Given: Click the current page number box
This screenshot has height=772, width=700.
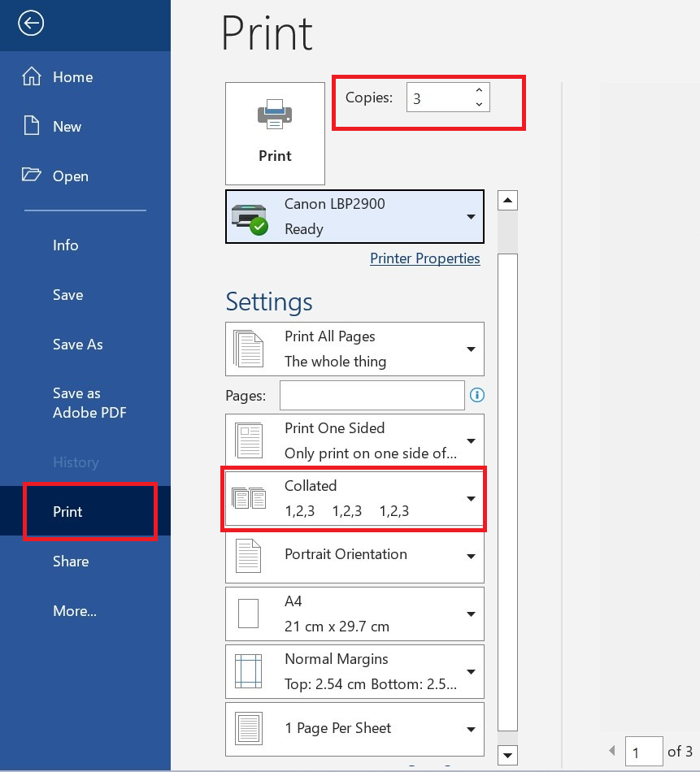Looking at the screenshot, I should [644, 752].
